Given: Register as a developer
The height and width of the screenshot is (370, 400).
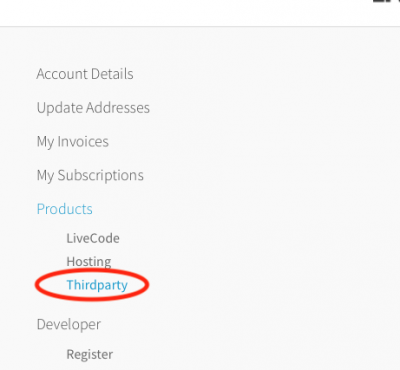Looking at the screenshot, I should point(90,354).
